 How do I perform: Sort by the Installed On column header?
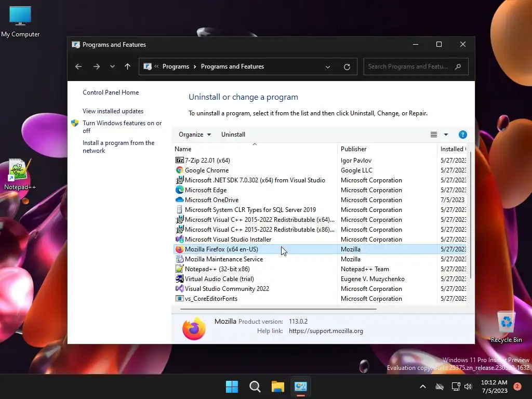coord(452,149)
